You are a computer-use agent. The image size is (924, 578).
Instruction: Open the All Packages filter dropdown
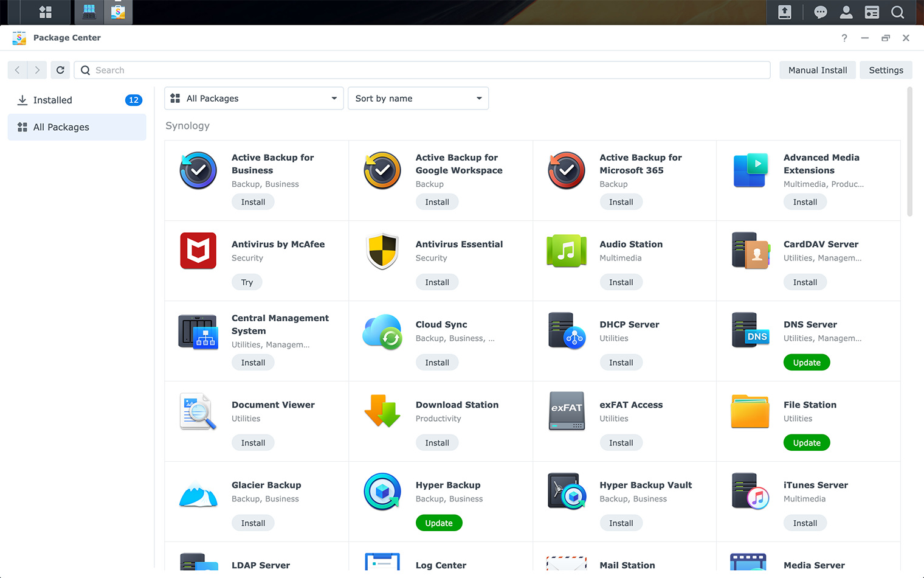click(253, 98)
